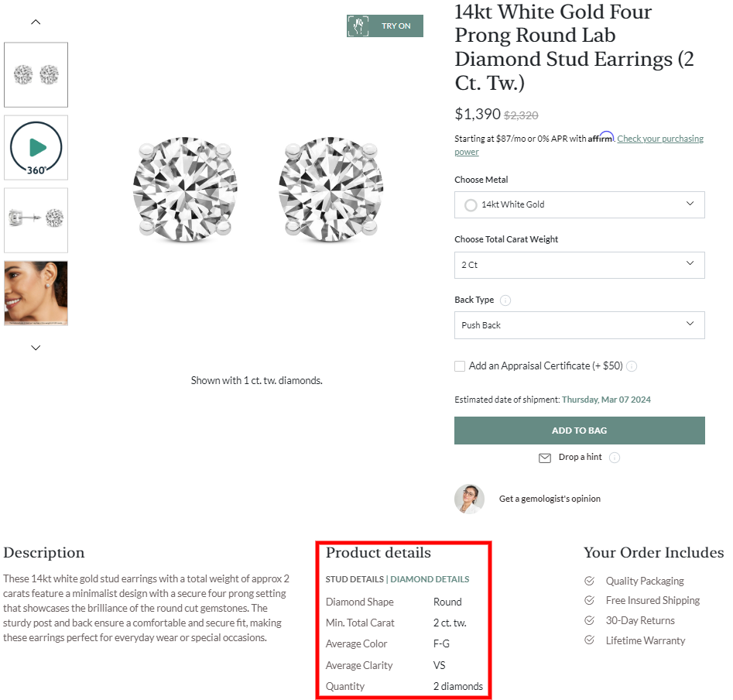Open the Back Type info tooltip icon
The width and height of the screenshot is (733, 700).
504,300
